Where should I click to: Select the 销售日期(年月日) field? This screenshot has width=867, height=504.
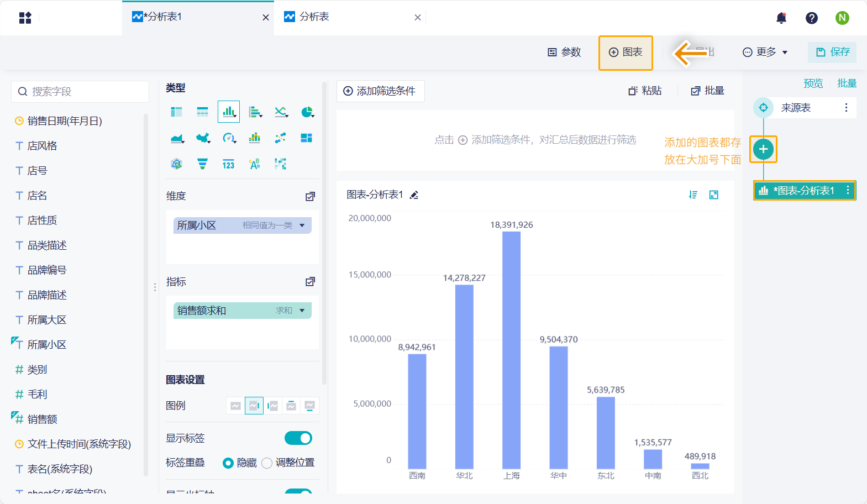pos(65,121)
